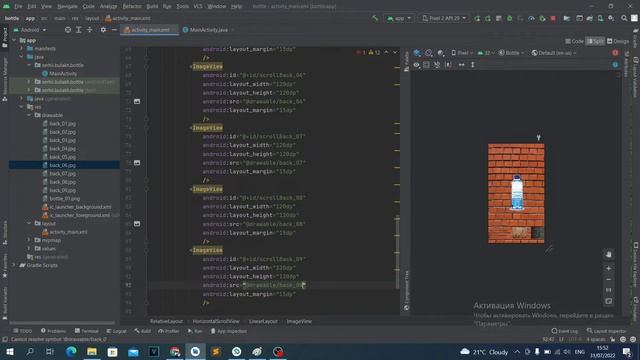Click the night mode icon in design toolbar

point(440,53)
